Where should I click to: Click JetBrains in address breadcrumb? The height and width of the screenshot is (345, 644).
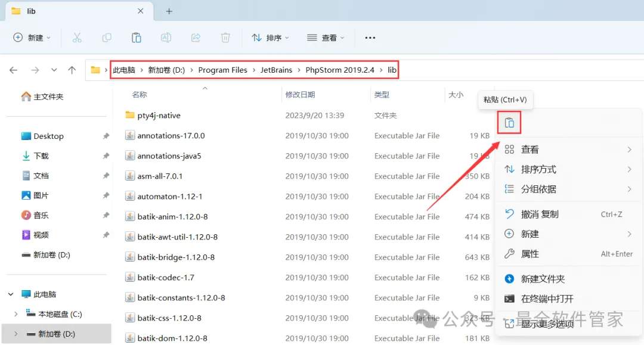coord(277,70)
